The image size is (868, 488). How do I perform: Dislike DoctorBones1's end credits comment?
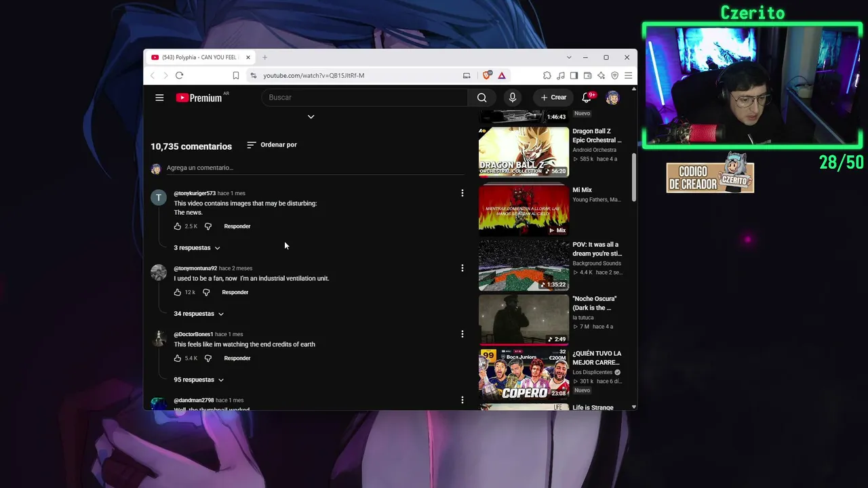[208, 358]
